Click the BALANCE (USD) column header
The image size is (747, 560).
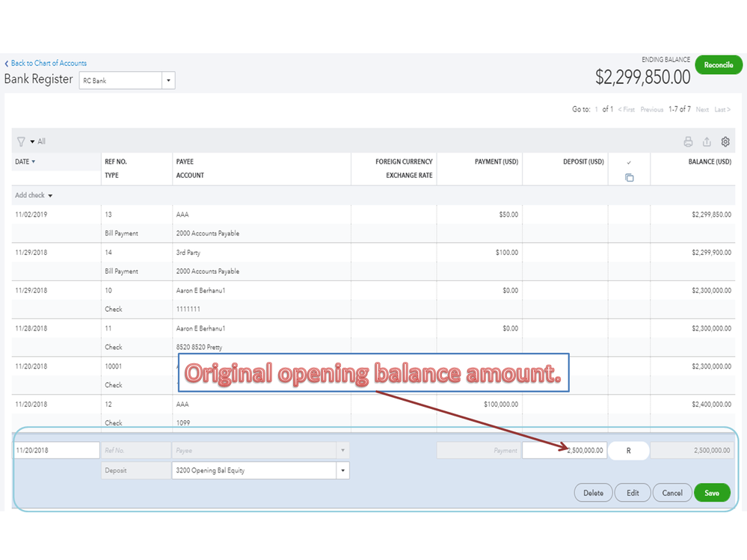click(x=710, y=161)
